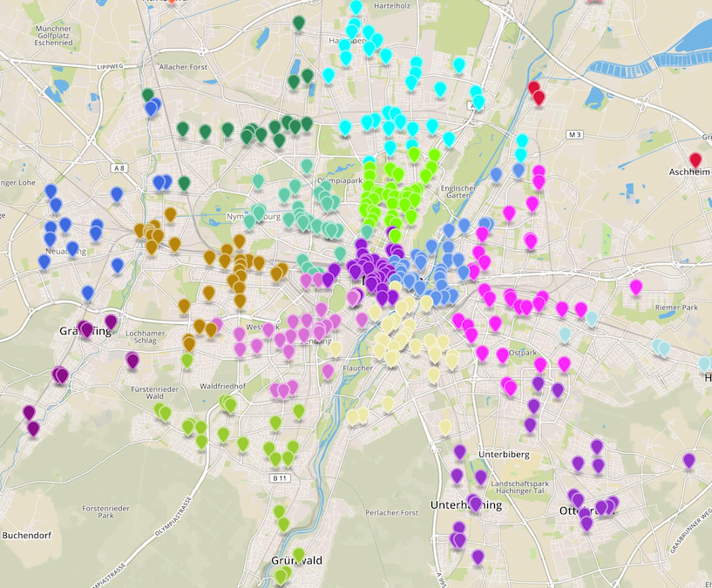Click the M 3 road shield
Viewport: 712px width, 588px height.
pyautogui.click(x=574, y=135)
